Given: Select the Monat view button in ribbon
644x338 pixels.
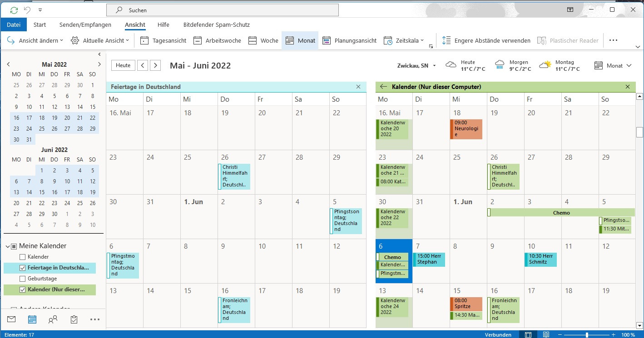Looking at the screenshot, I should pos(300,40).
